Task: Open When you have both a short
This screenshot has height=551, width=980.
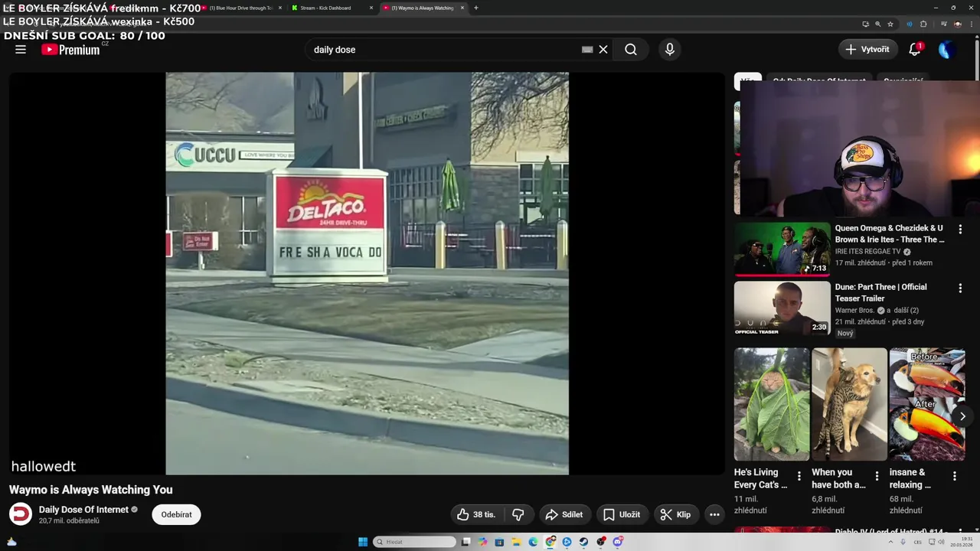Action: (x=849, y=405)
